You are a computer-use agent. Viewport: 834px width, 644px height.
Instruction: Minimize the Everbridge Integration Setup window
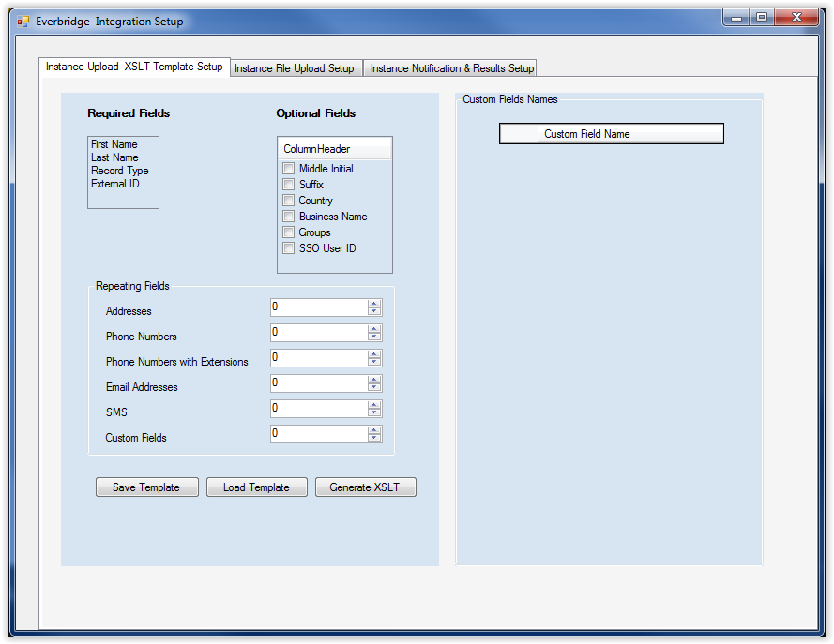coord(736,18)
